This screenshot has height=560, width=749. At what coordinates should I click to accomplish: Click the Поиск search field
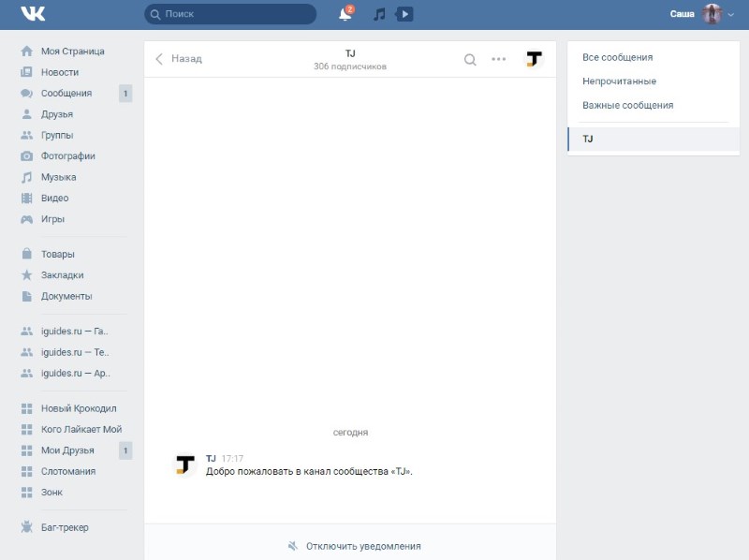230,14
